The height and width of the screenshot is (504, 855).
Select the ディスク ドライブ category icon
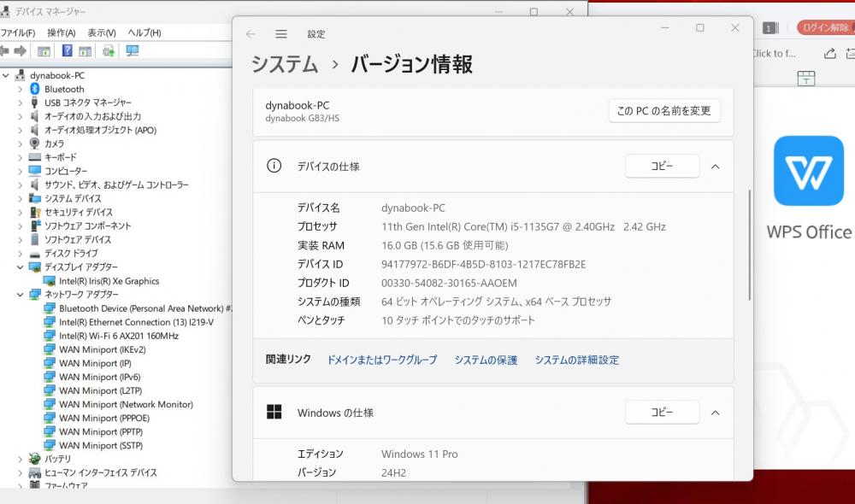tap(34, 254)
